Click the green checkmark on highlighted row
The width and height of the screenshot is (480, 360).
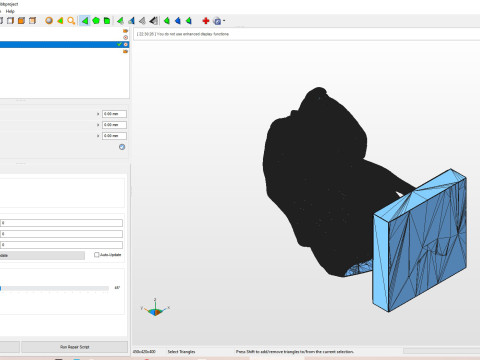click(x=119, y=44)
